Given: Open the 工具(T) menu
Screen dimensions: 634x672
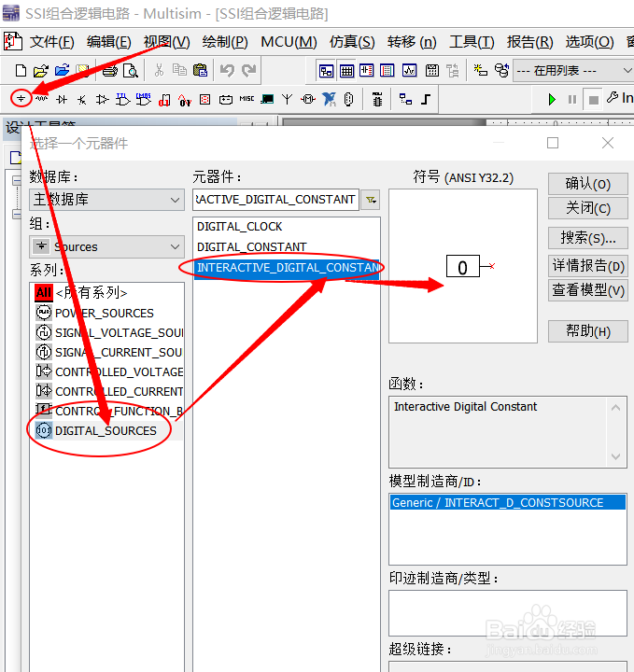Looking at the screenshot, I should (x=472, y=42).
